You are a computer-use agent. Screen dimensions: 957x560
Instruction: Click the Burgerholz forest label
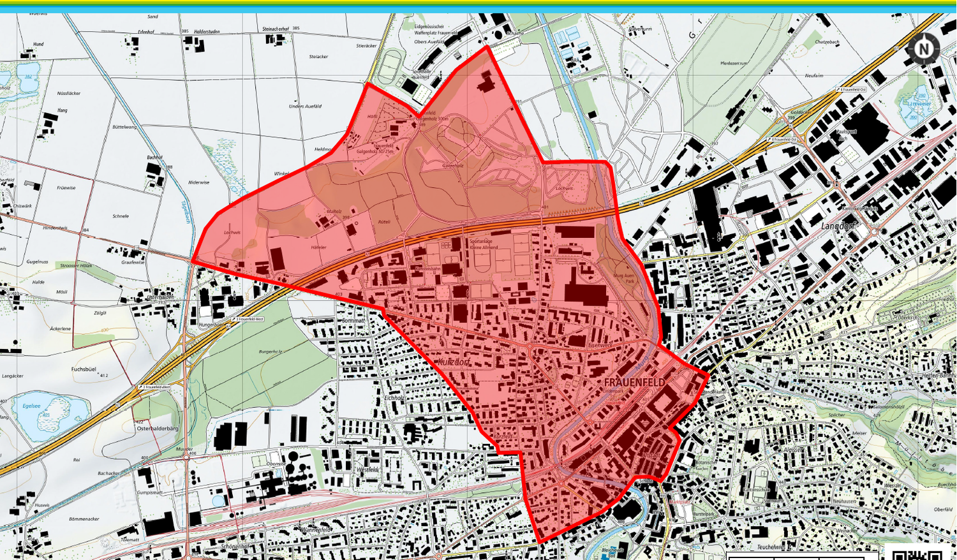[271, 351]
